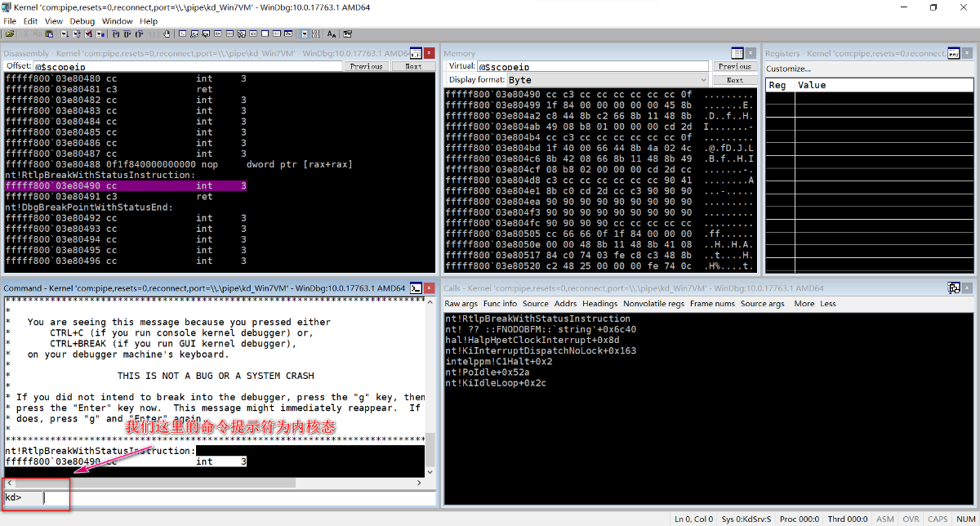Open the Memory window dock menu arrow

pyautogui.click(x=751, y=53)
